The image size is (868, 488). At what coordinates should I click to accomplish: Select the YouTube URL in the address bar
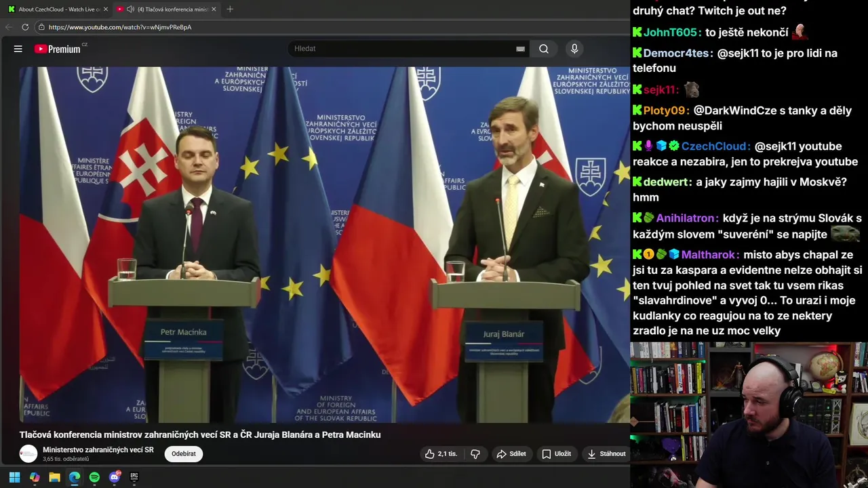[120, 27]
